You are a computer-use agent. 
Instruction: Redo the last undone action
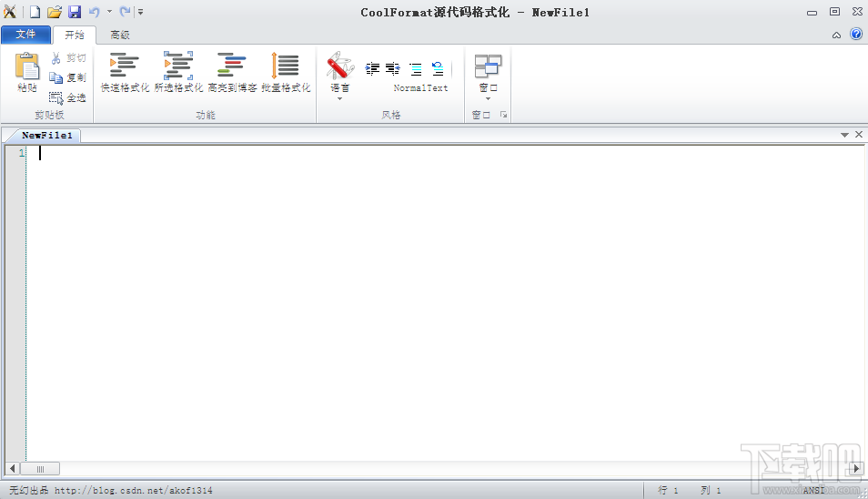click(x=126, y=12)
